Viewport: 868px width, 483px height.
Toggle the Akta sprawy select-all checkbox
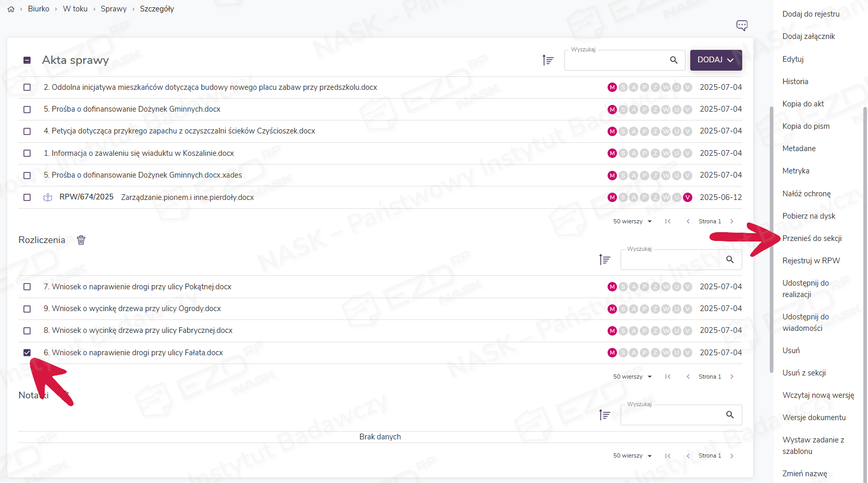point(27,60)
